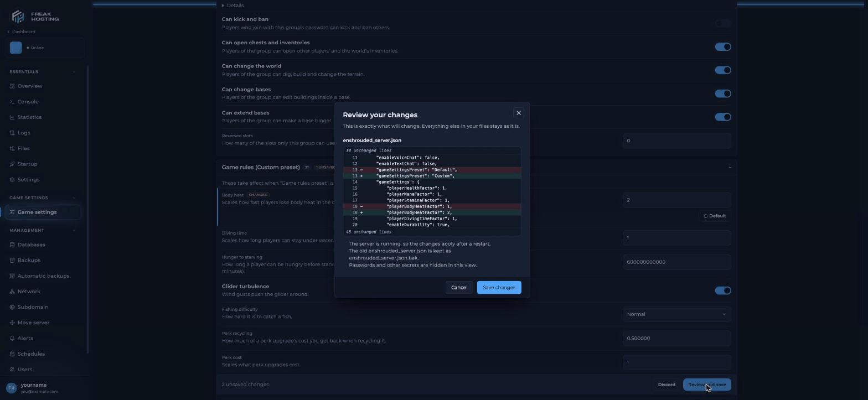Screen dimensions: 868x400
Task: Toggle Glider turbulence switch
Action: point(723,290)
